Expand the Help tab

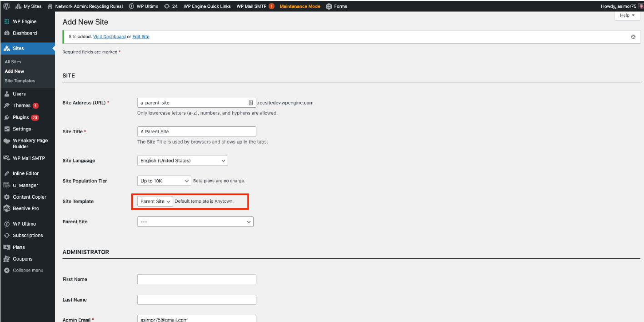pos(627,15)
